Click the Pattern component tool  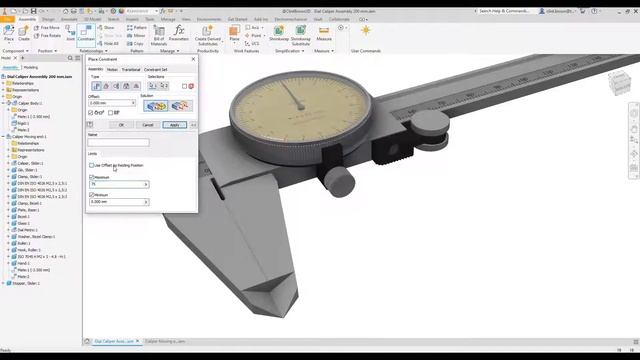click(x=137, y=27)
